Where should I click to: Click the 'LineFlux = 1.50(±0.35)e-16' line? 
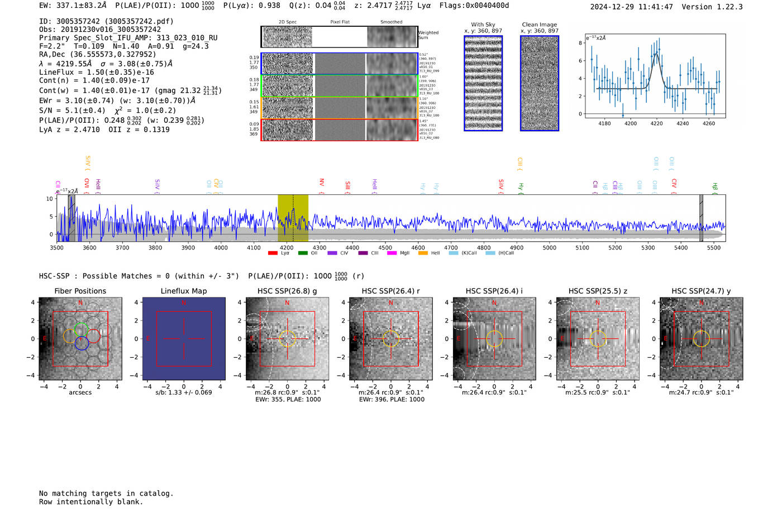pyautogui.click(x=97, y=72)
